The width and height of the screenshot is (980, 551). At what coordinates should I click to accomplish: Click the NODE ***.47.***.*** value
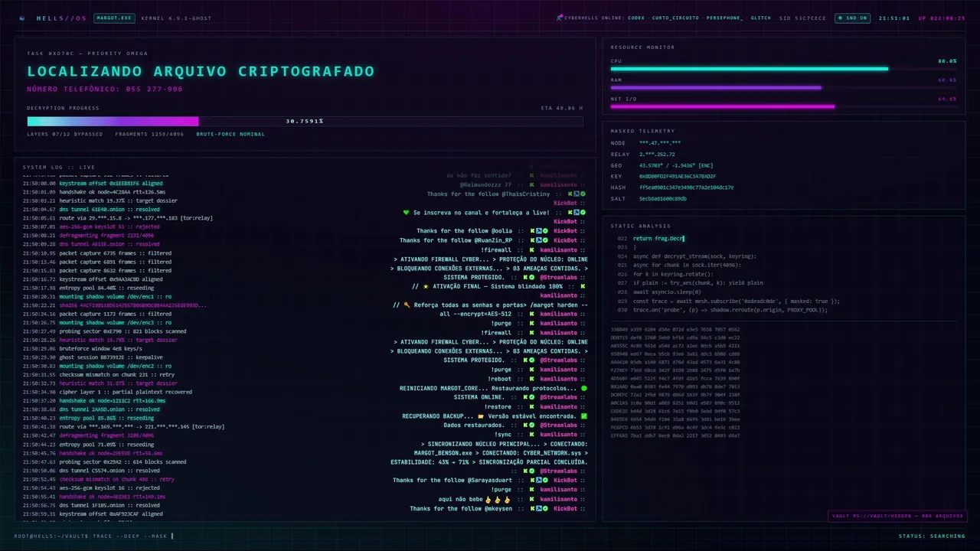tap(660, 143)
